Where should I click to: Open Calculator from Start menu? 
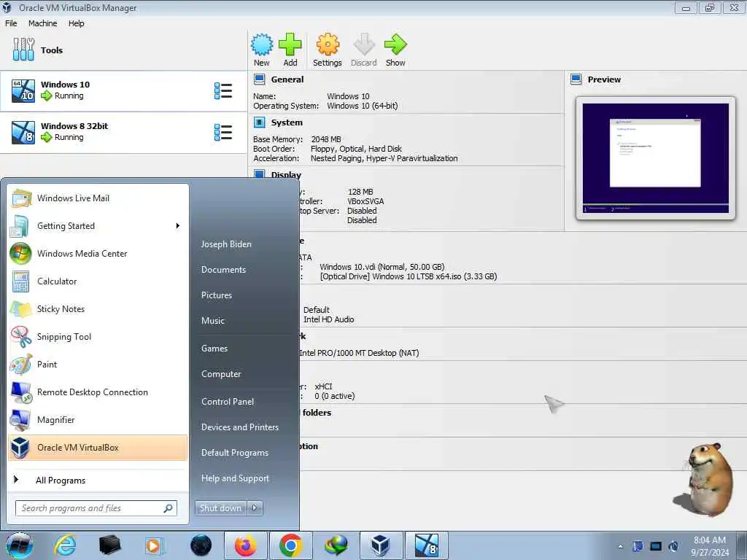coord(98,281)
